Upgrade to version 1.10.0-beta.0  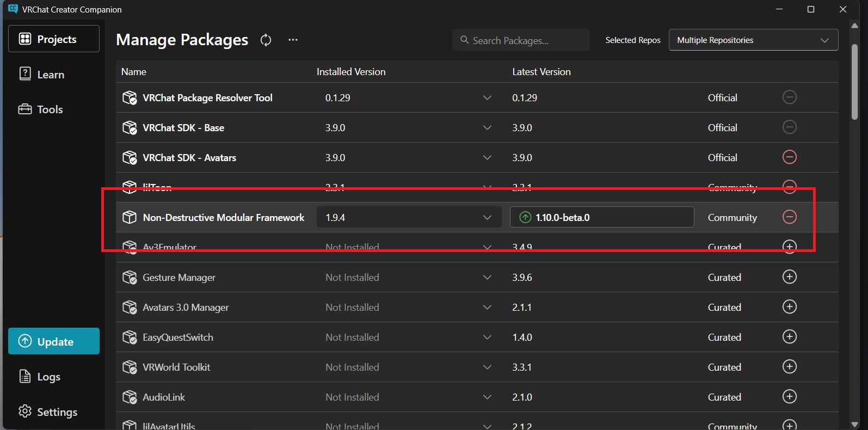pos(601,217)
